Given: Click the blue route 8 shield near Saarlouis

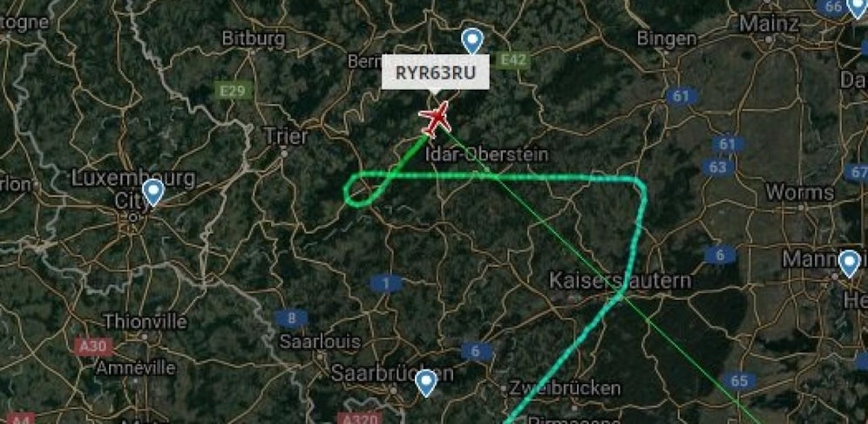Looking at the screenshot, I should [x=291, y=318].
